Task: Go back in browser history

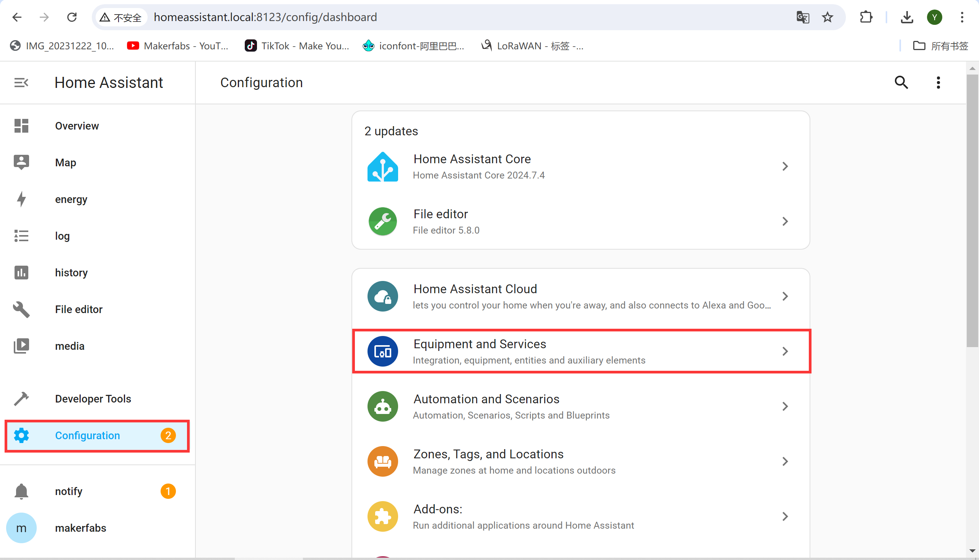Action: pyautogui.click(x=17, y=17)
